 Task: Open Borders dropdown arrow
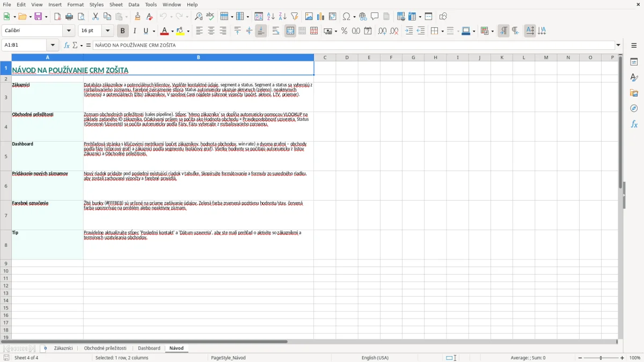[442, 31]
